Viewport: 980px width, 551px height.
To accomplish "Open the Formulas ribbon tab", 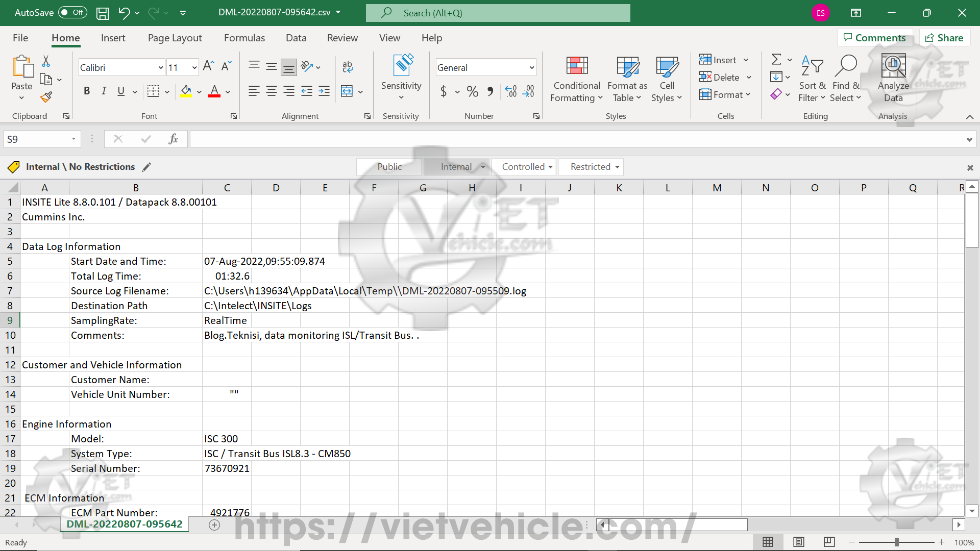I will [x=244, y=38].
